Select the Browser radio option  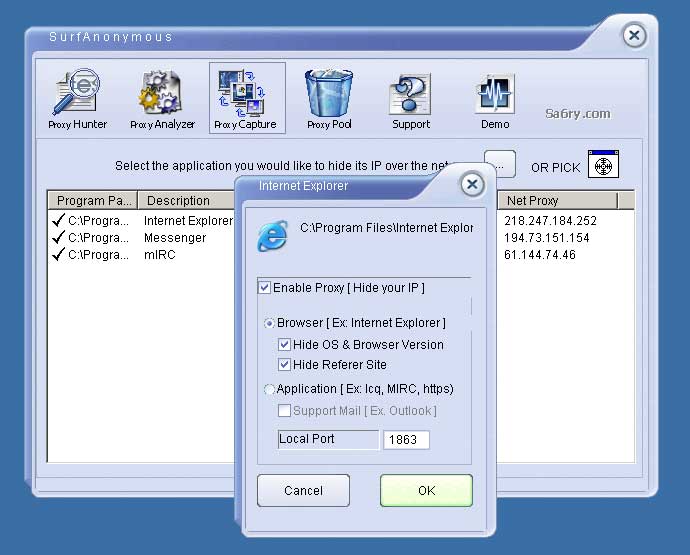(x=269, y=323)
